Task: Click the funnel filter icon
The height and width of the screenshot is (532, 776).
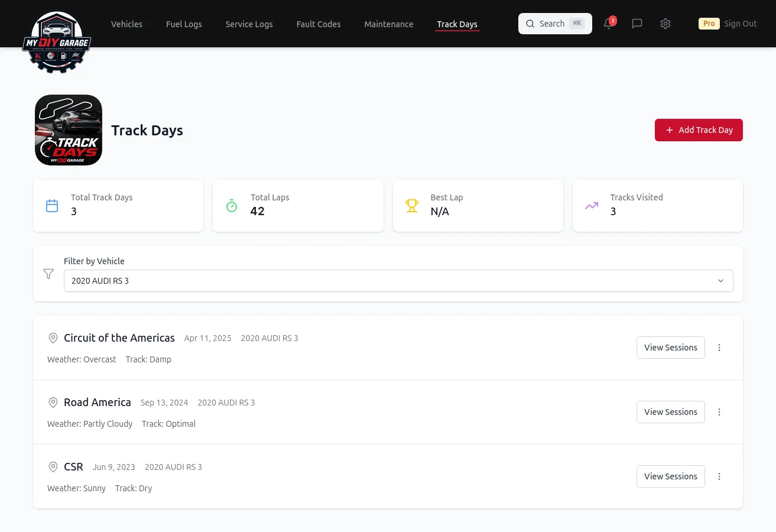Action: (48, 274)
